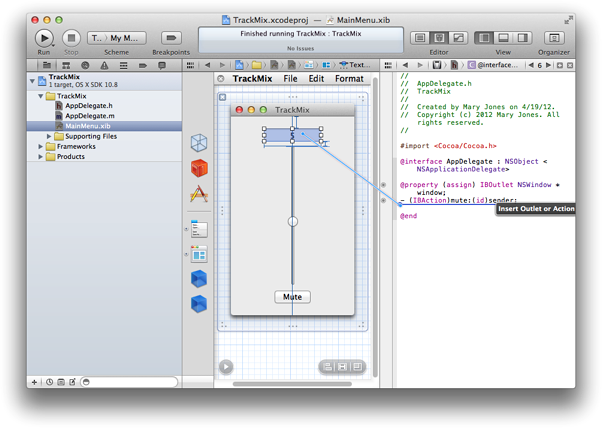
Task: Show previous assistant counterpart file
Action: click(531, 65)
